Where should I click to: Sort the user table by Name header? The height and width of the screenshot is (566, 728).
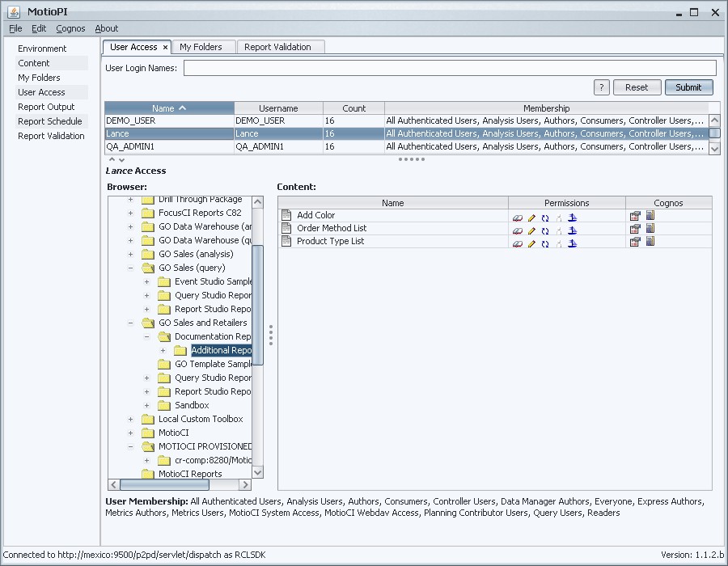pyautogui.click(x=170, y=108)
